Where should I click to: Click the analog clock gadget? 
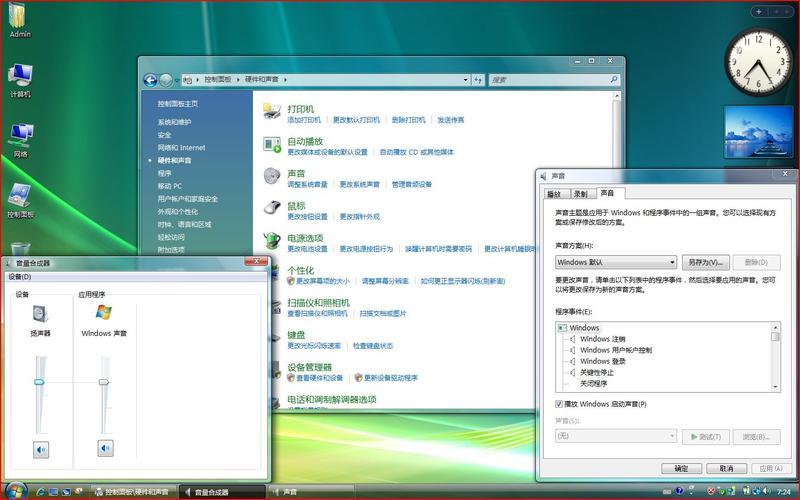pos(758,63)
